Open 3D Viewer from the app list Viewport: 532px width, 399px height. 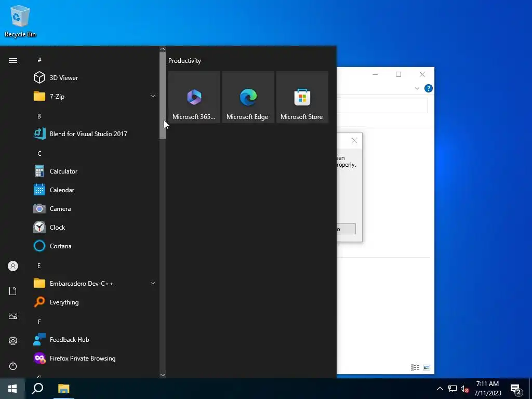coord(95,78)
